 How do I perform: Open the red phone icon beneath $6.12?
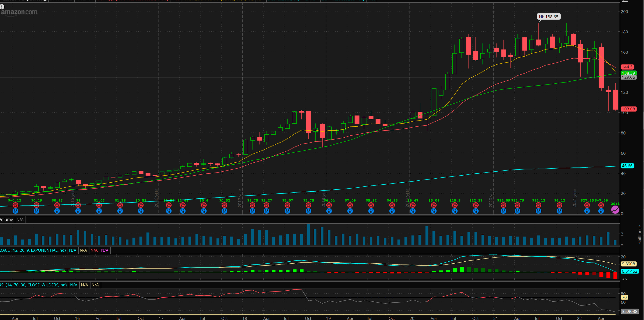tap(559, 205)
